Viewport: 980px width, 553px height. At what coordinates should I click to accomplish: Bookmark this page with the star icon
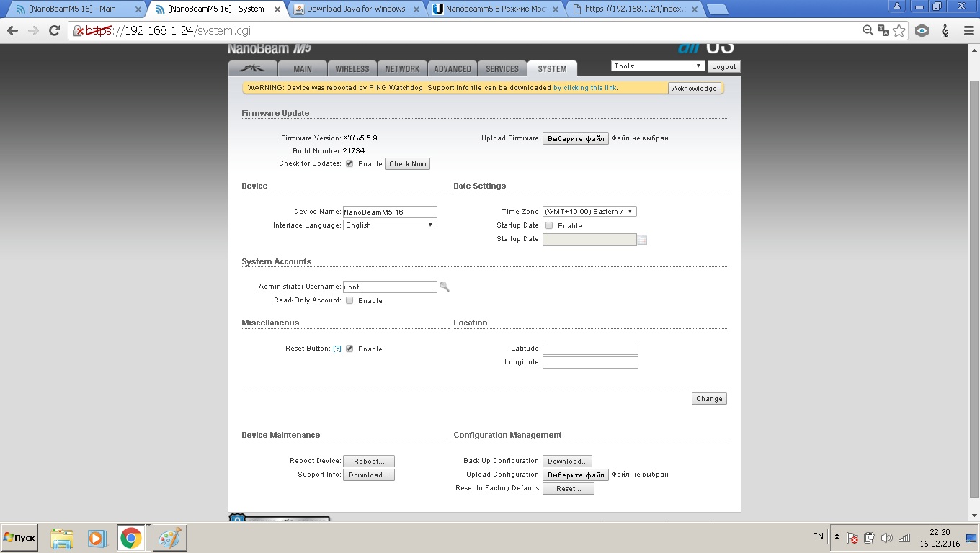[899, 31]
